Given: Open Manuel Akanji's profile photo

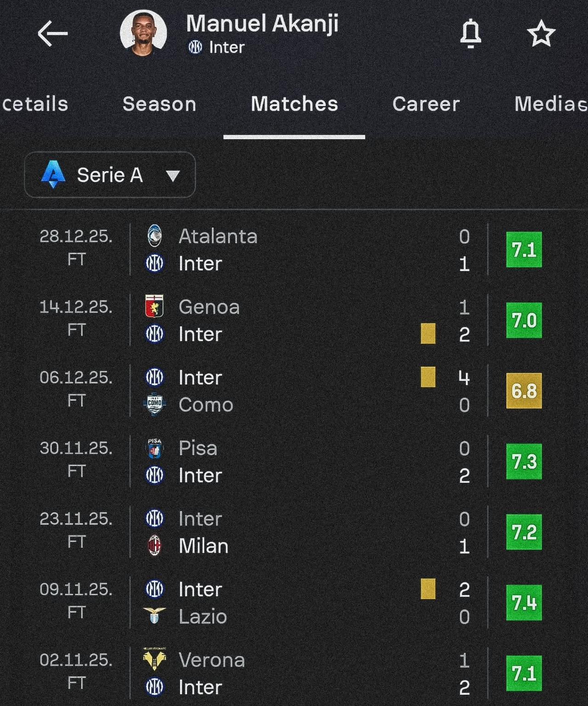Looking at the screenshot, I should click(143, 33).
